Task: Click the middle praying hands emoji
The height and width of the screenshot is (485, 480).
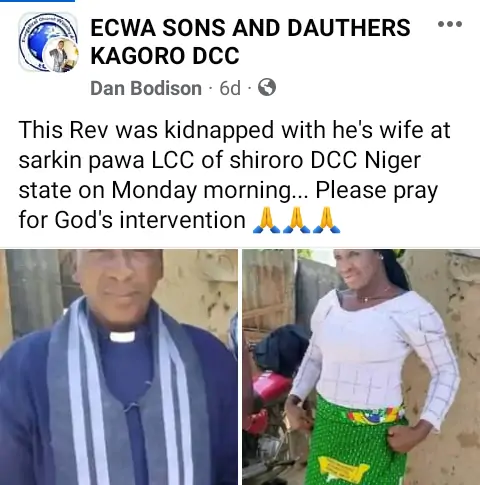Action: [x=297, y=220]
